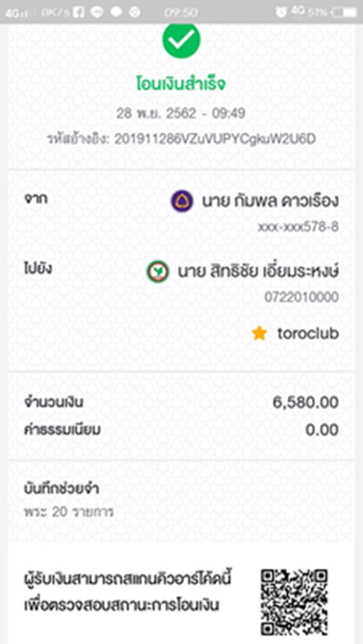This screenshot has width=363, height=644.
Task: Tap the recipient account number 0722010000
Action: tap(301, 297)
